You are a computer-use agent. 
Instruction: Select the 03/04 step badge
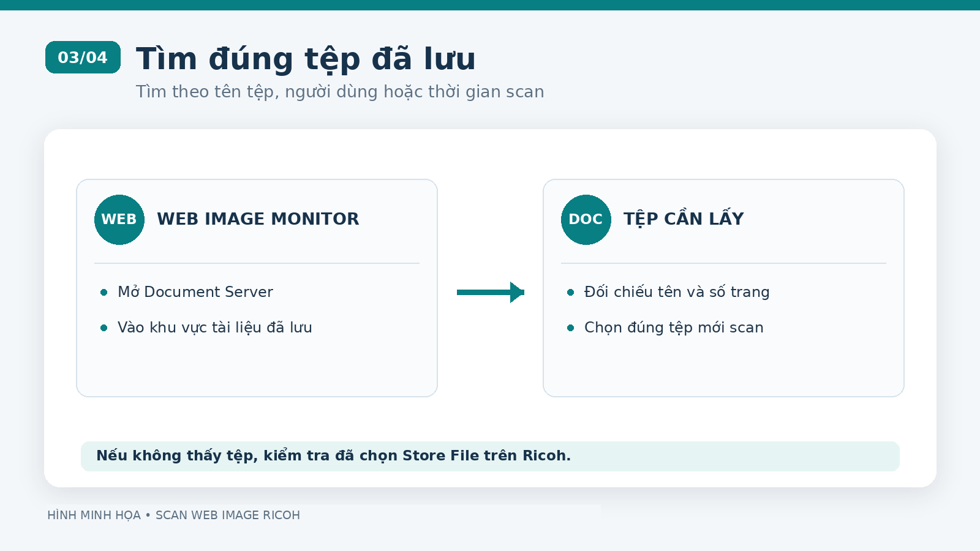pyautogui.click(x=83, y=58)
